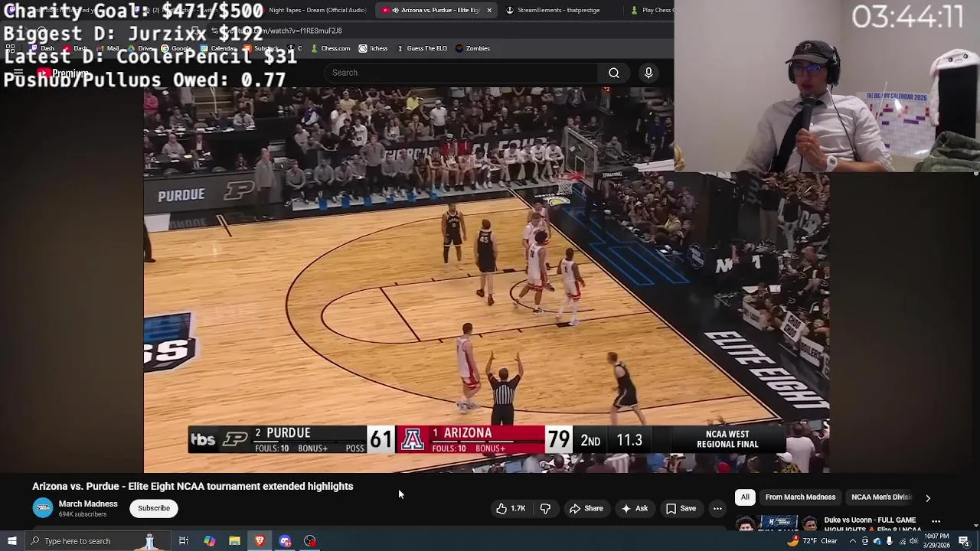The width and height of the screenshot is (980, 551).
Task: Open the Zombies bookmark
Action: tap(472, 48)
